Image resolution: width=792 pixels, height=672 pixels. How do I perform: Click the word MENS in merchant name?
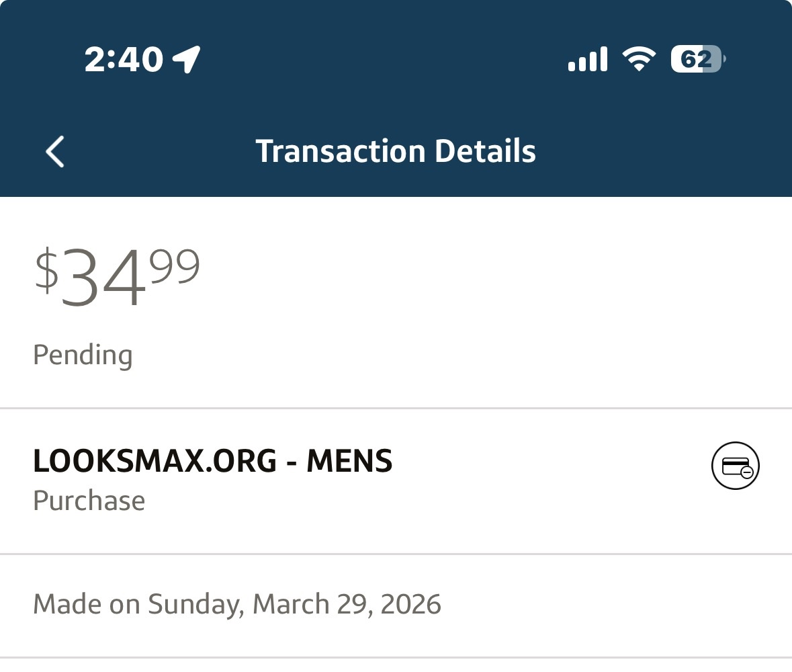349,461
